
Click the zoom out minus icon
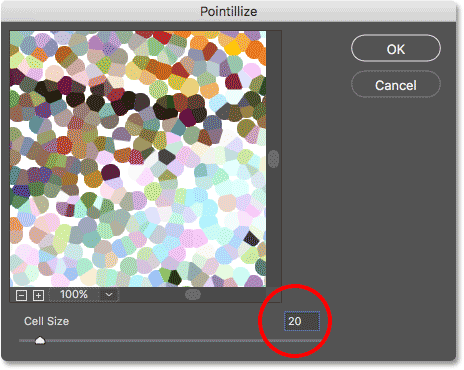tap(21, 295)
